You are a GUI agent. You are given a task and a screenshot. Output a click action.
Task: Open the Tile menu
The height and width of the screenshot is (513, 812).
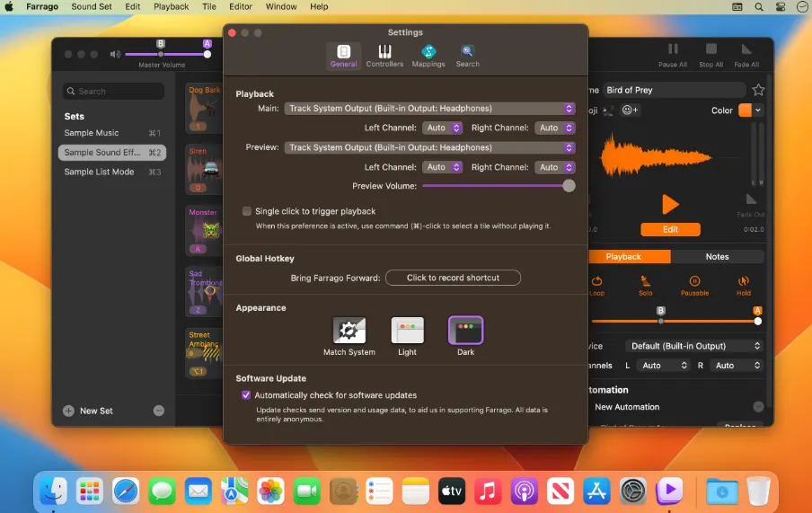click(x=209, y=6)
